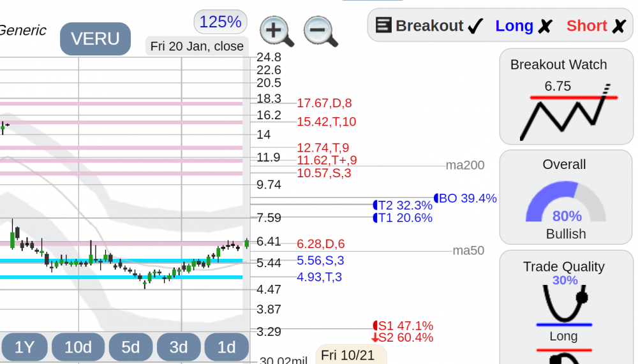Toggle the Long filter
The width and height of the screenshot is (638, 364).
524,26
